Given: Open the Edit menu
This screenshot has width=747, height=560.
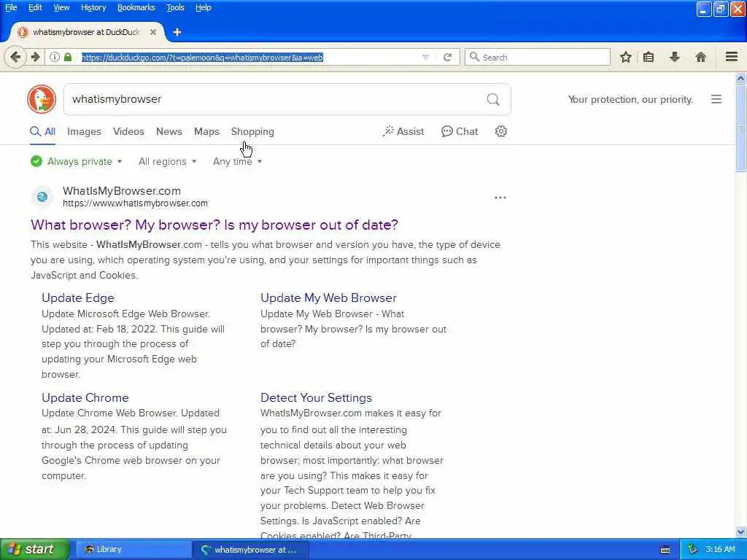Looking at the screenshot, I should coord(35,7).
